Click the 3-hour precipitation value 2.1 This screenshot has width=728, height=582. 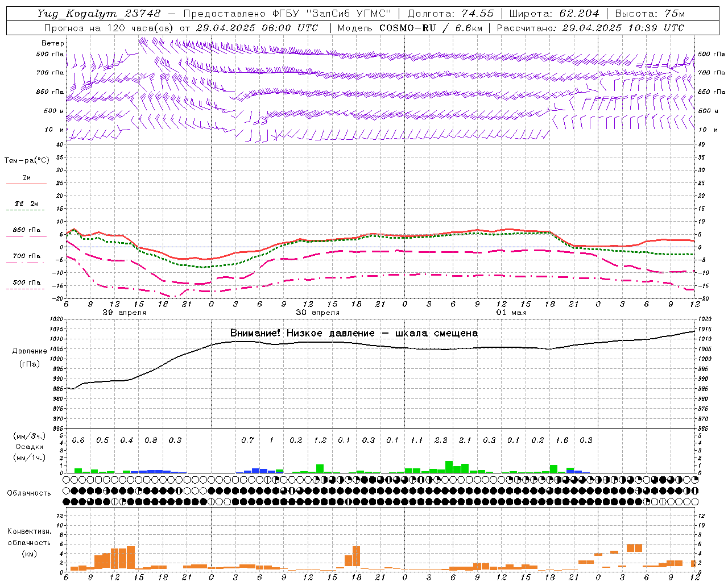[x=465, y=440]
